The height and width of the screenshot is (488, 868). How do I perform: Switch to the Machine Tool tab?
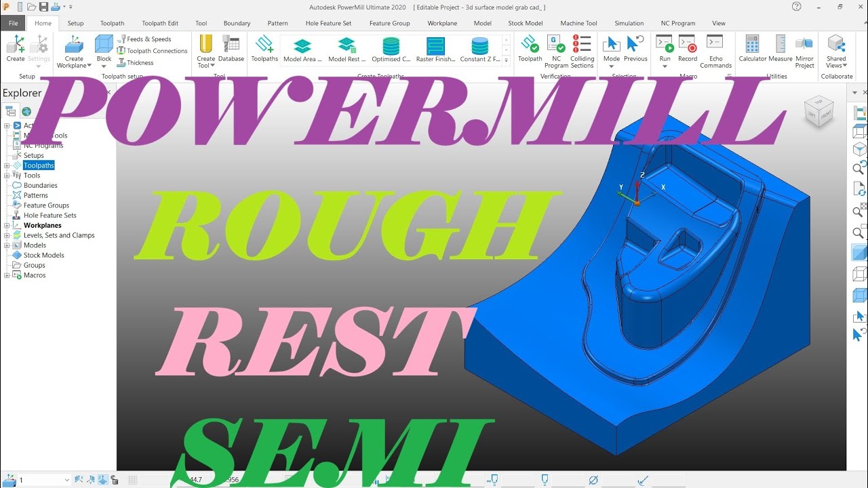click(578, 23)
